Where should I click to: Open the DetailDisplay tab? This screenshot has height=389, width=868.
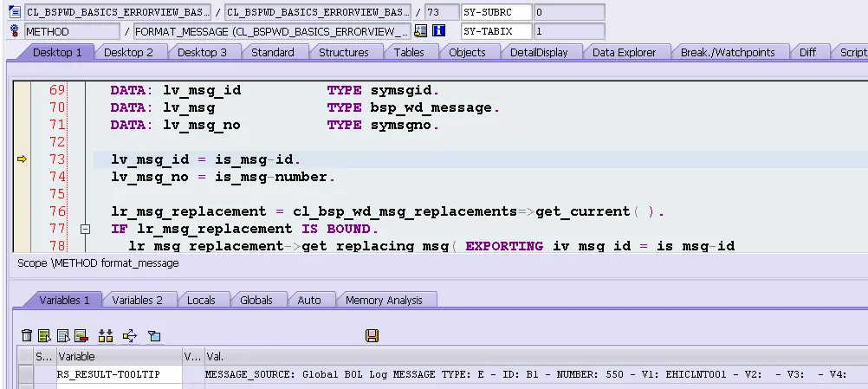pos(539,53)
